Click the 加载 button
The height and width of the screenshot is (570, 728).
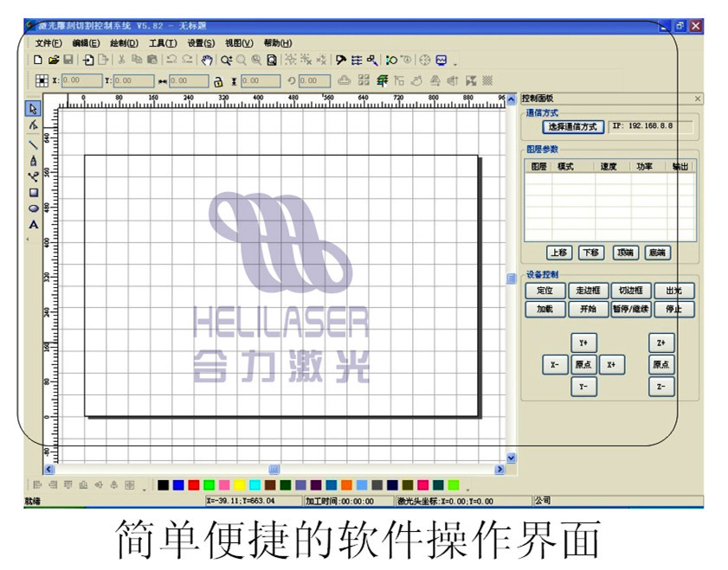click(545, 309)
